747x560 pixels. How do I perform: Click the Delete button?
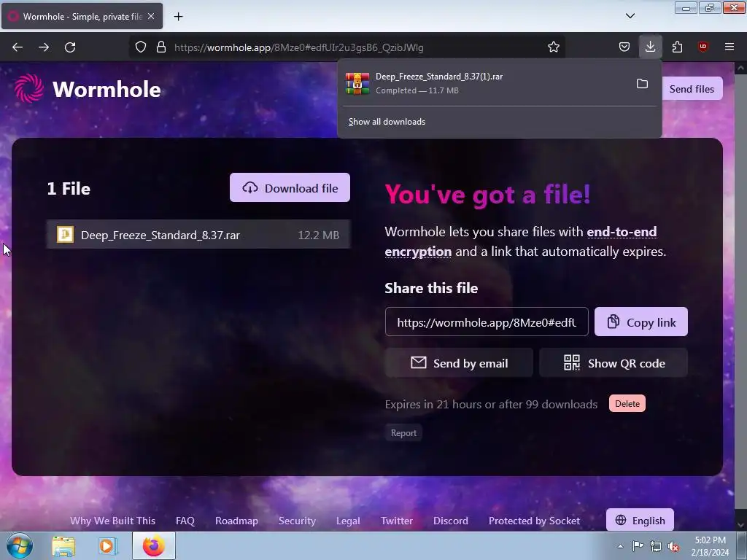[x=627, y=403]
